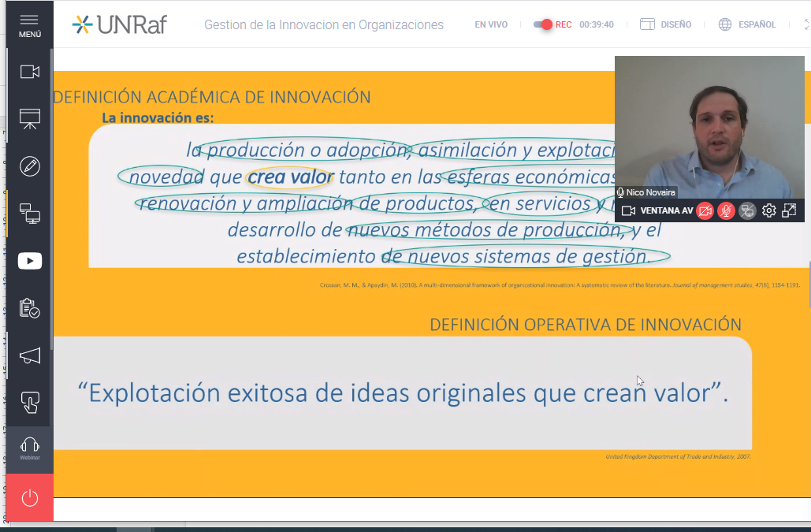Click the UNRaf logo
This screenshot has height=532, width=811.
(x=120, y=24)
